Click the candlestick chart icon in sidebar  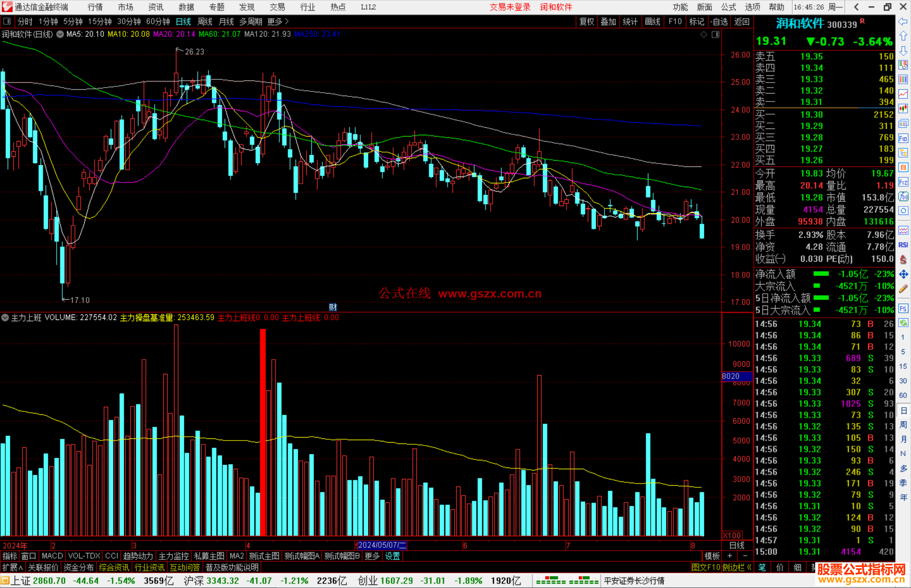pos(903,108)
